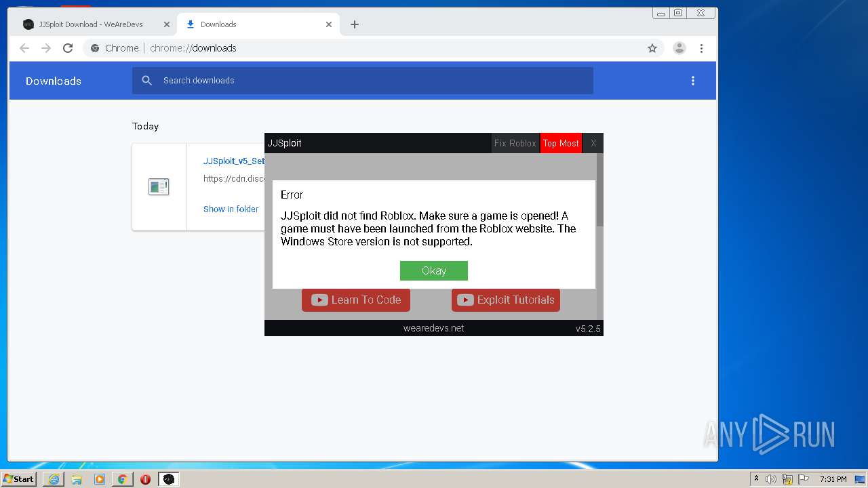The height and width of the screenshot is (488, 868).
Task: Toggle the Top Most option in JJSploit
Action: (561, 143)
